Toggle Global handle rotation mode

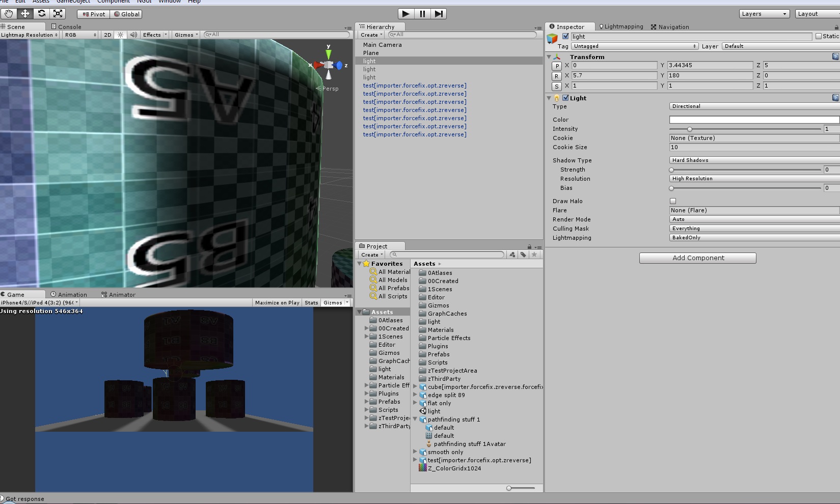pos(126,14)
